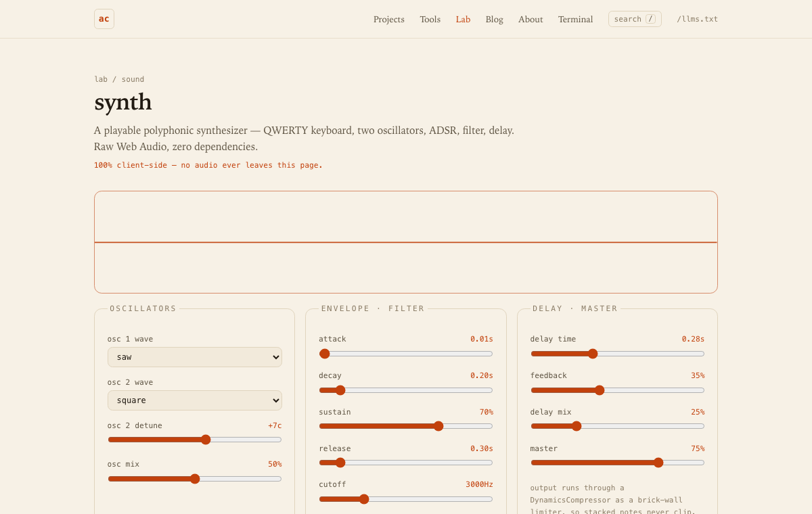Click the DELAY · MASTER panel title

(575, 308)
